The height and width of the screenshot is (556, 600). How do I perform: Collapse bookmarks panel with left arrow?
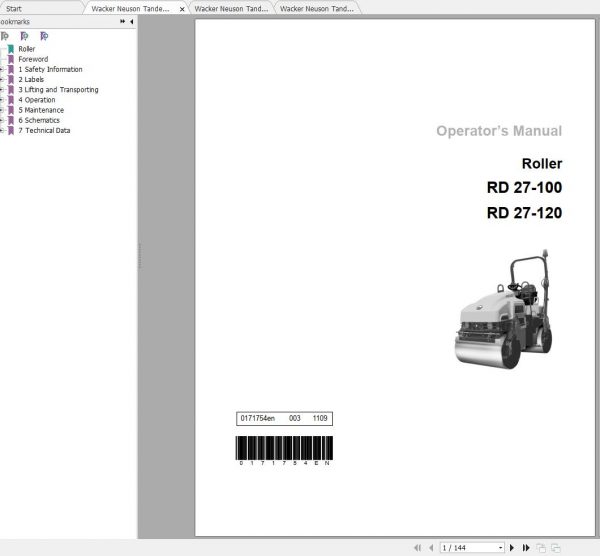point(132,21)
